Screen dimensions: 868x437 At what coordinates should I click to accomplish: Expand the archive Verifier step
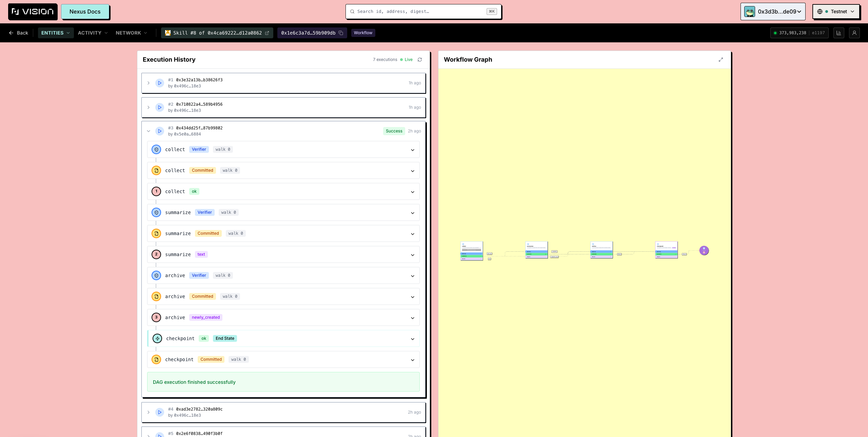413,276
